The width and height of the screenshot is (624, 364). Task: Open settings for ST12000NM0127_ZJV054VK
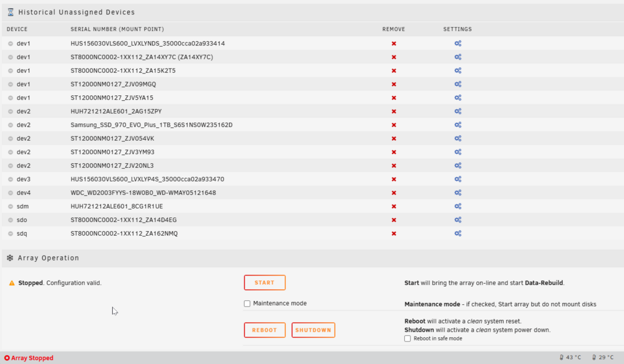[457, 138]
